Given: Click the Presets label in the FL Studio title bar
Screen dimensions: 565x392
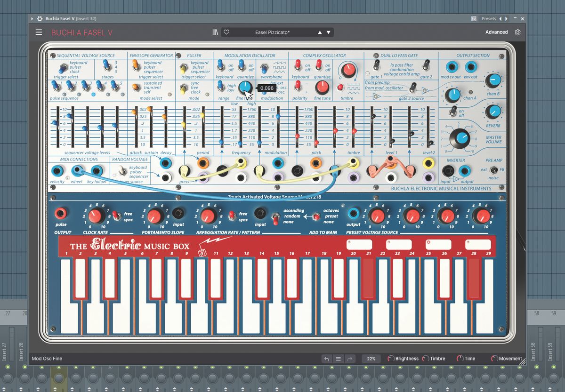Looking at the screenshot, I should coord(490,18).
